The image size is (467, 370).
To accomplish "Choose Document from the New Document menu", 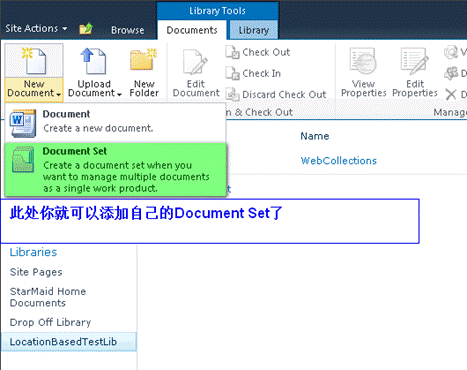I will (115, 122).
